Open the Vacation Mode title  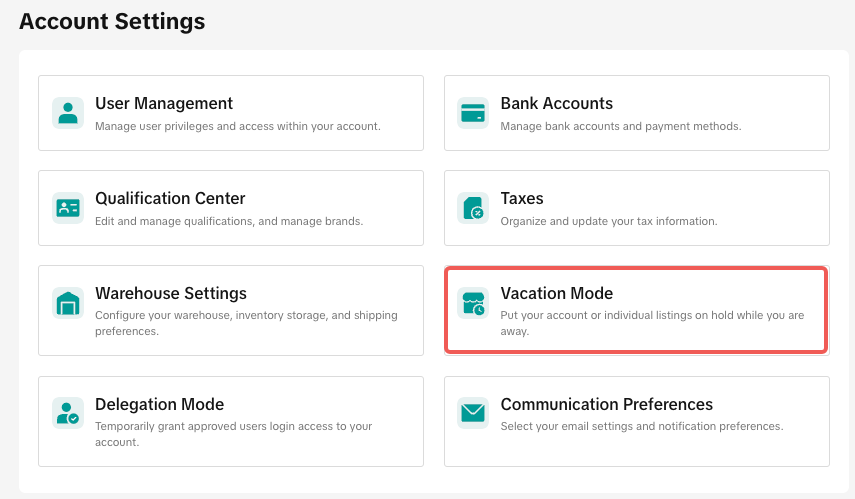tap(556, 293)
